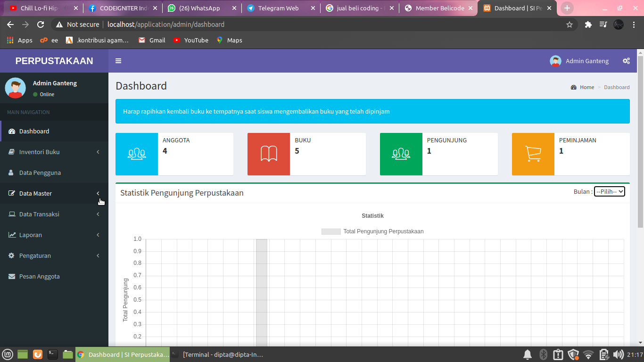Bookmark this page with the star icon
The image size is (644, 362).
[570, 25]
